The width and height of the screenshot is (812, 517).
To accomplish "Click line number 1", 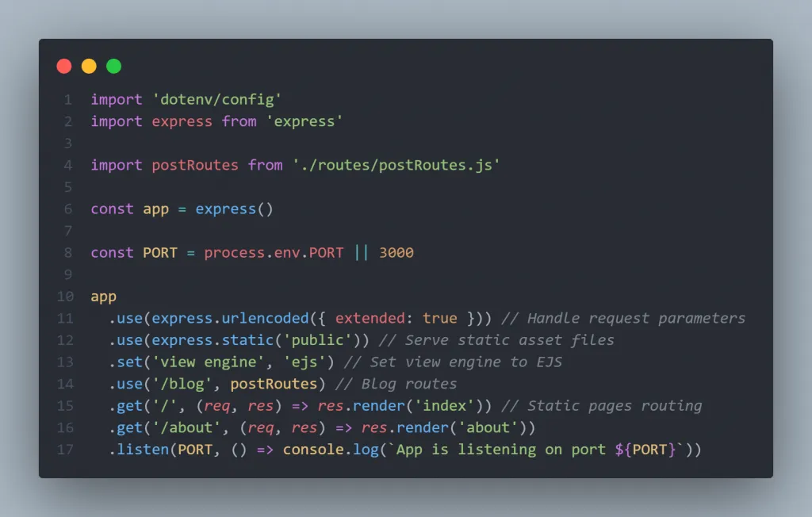I will (x=67, y=98).
